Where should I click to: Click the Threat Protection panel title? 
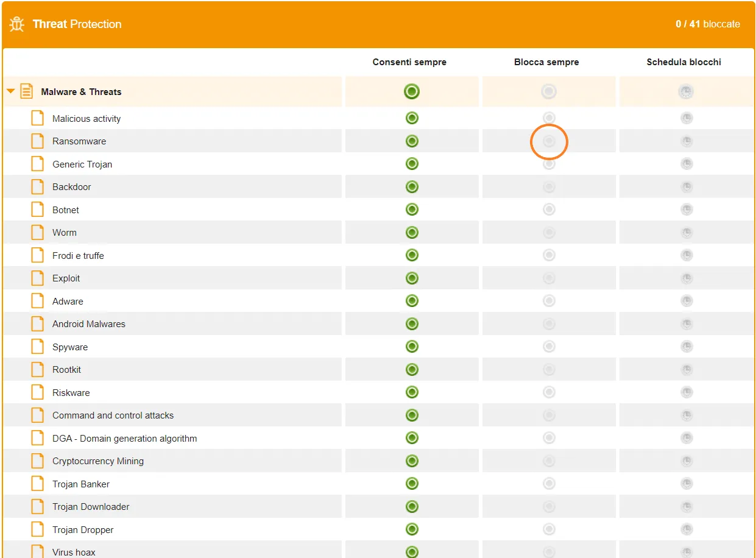click(x=77, y=24)
